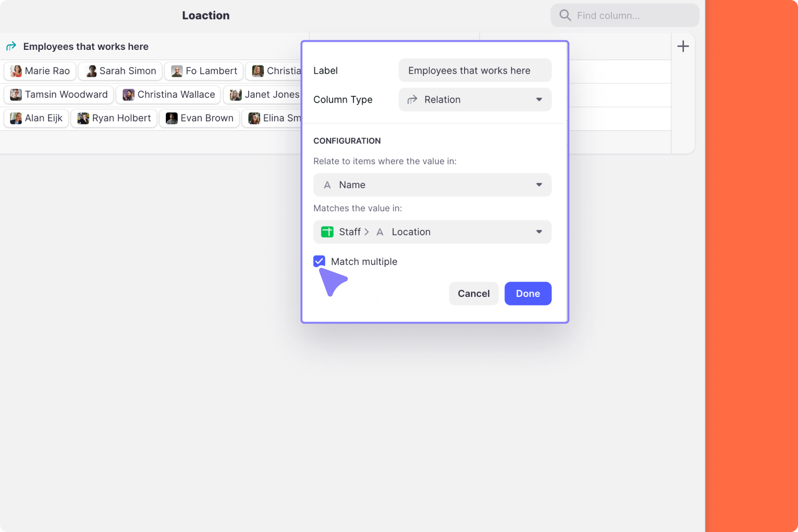Click the Employees that works here header
This screenshot has width=798, height=532.
85,47
